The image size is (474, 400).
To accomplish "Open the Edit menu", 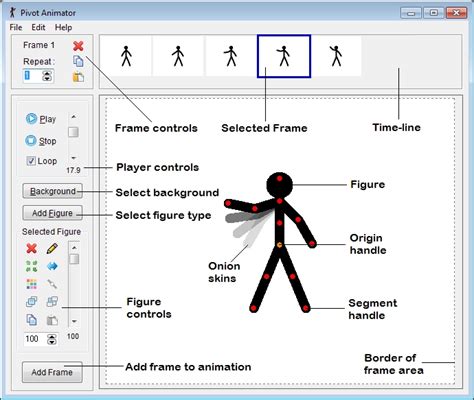I will click(38, 27).
